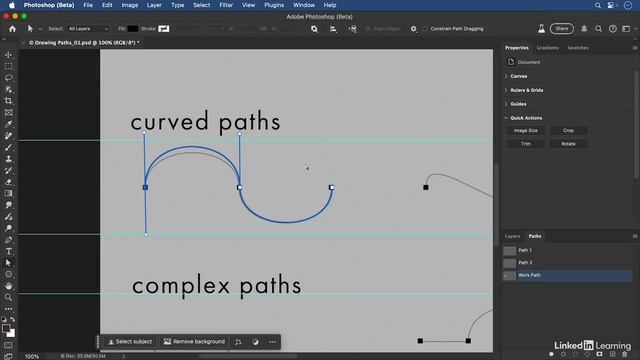The width and height of the screenshot is (640, 360).
Task: Collapse the Quick Actions section
Action: [506, 118]
